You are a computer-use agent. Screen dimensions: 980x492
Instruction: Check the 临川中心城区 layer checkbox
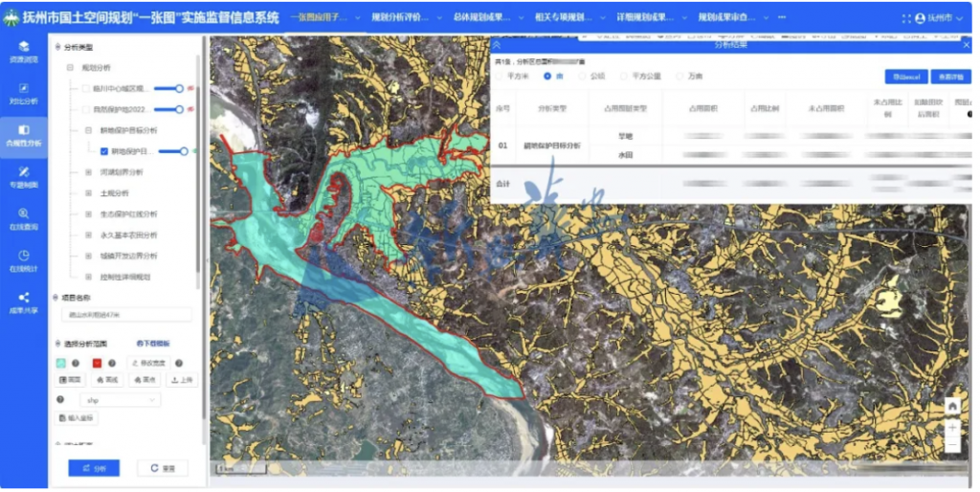click(86, 88)
